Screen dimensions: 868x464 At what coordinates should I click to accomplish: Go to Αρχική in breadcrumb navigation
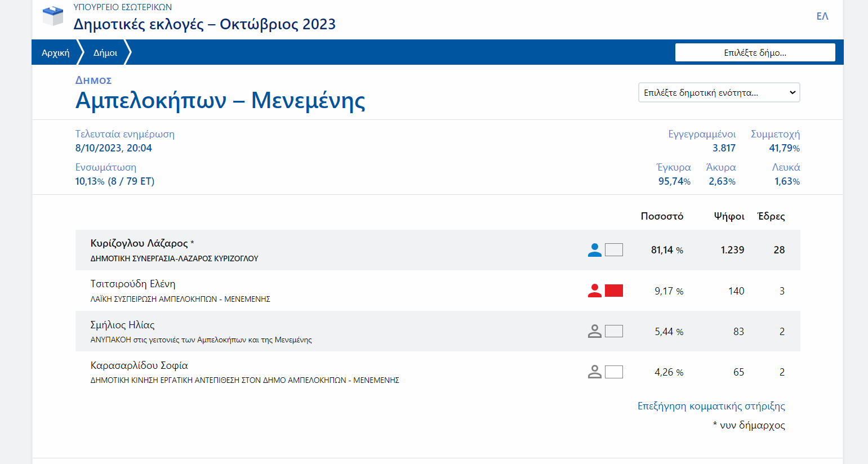(x=55, y=52)
